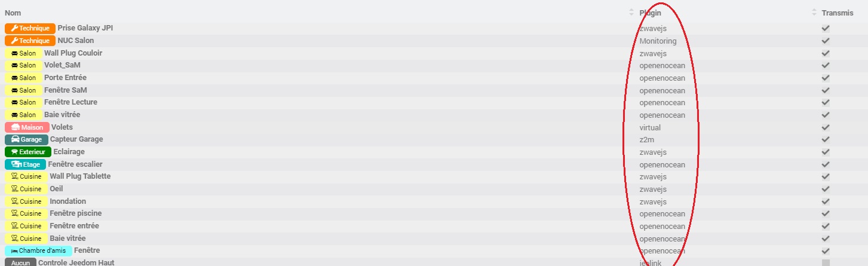Click the Chambre d'amis bed tag
The width and height of the screenshot is (868, 266).
click(38, 250)
